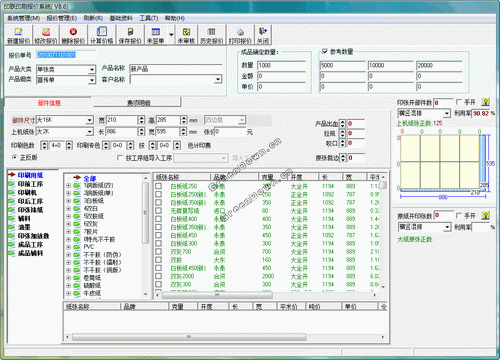Open 历史报价 from the toolbar
The height and width of the screenshot is (360, 500).
click(x=212, y=35)
